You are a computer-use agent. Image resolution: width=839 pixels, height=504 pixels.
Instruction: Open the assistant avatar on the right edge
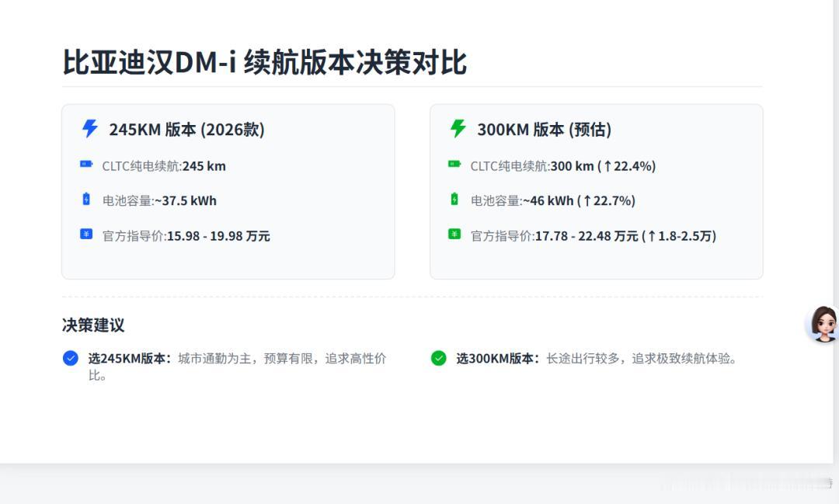(823, 324)
